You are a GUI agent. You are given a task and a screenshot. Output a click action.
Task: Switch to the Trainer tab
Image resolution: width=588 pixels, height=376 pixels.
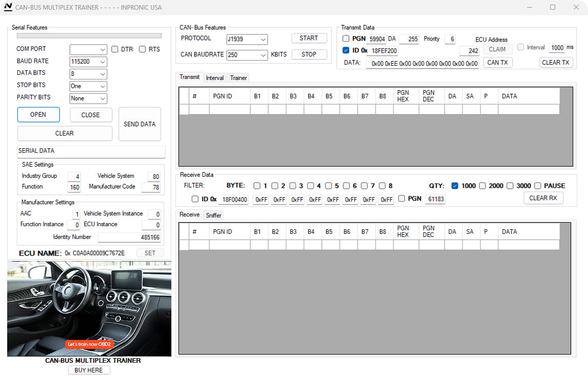click(238, 77)
